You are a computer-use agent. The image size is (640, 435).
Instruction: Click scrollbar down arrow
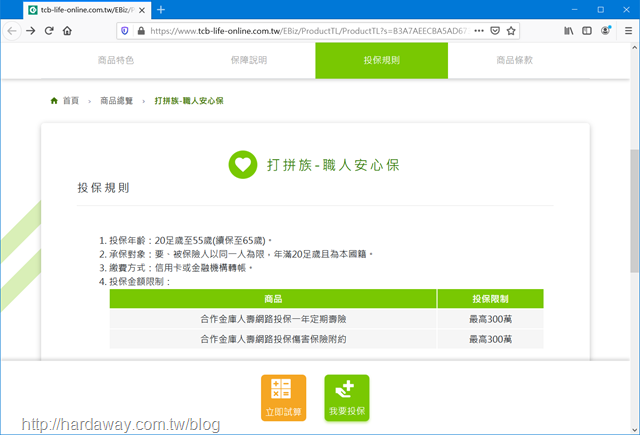pos(634,430)
